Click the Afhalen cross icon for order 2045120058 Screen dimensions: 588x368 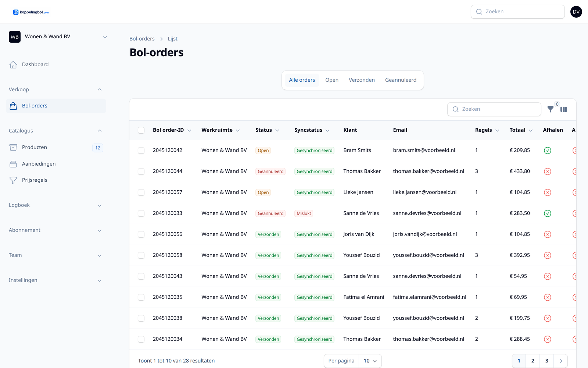[x=548, y=255]
